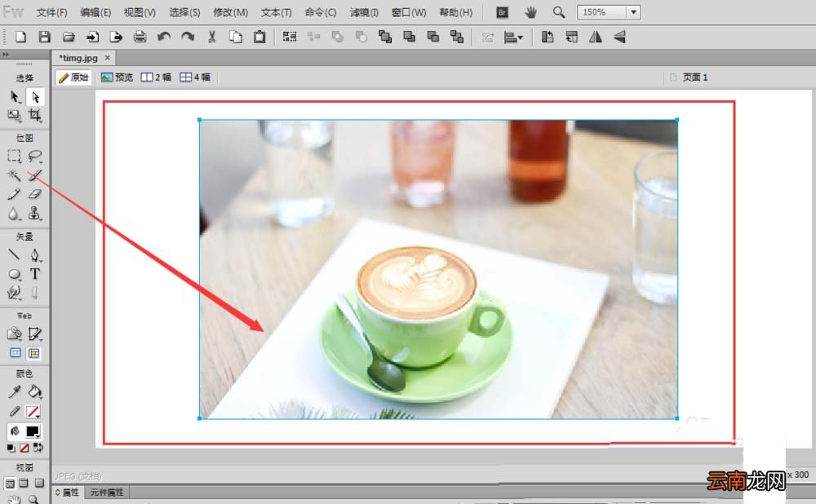The width and height of the screenshot is (816, 504).
Task: Open Adobe Bridge with Br icon
Action: tap(502, 12)
